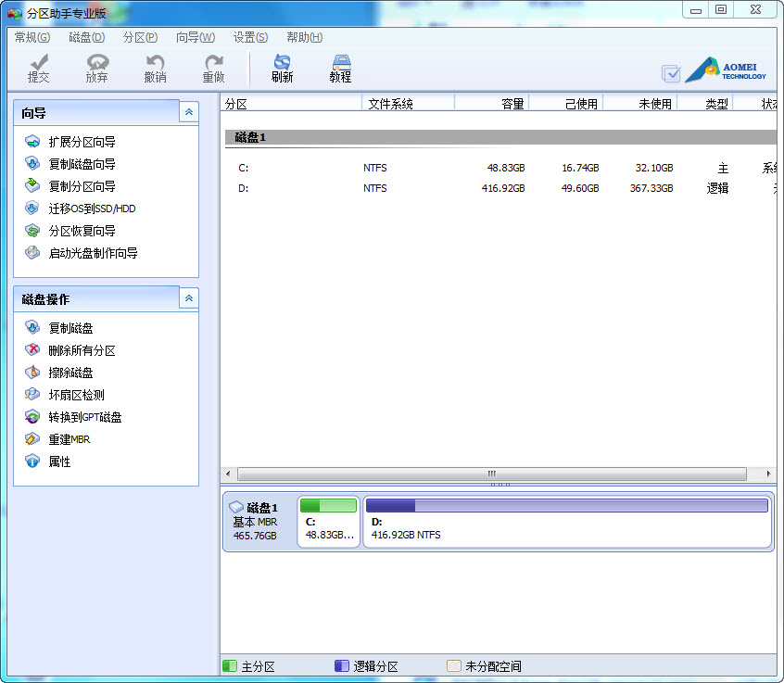Collapse the 磁盘操作 panel
This screenshot has width=784, height=683.
pos(188,298)
